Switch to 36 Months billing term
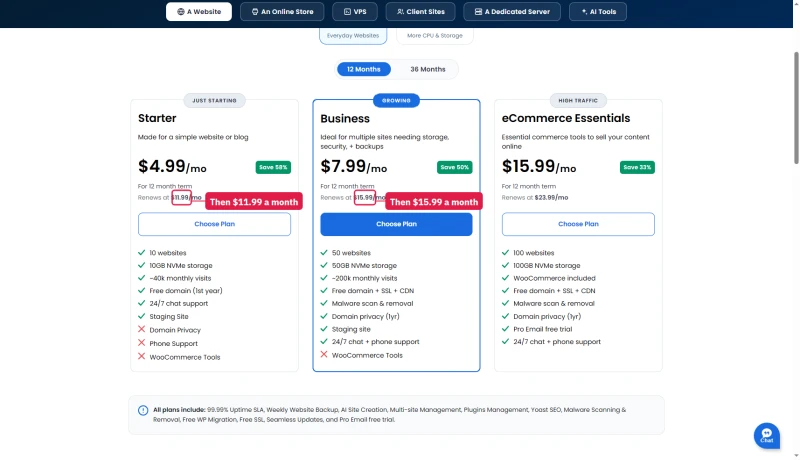This screenshot has height=460, width=800. [428, 69]
